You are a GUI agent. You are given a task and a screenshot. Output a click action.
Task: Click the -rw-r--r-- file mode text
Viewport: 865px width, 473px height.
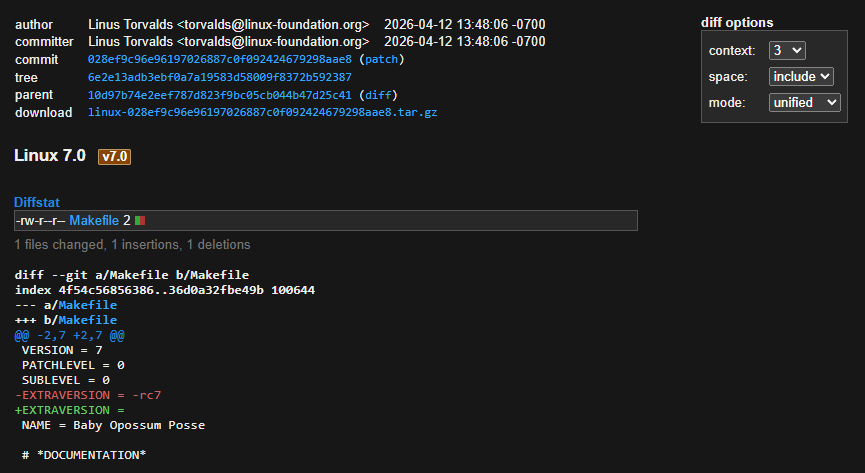[40, 220]
